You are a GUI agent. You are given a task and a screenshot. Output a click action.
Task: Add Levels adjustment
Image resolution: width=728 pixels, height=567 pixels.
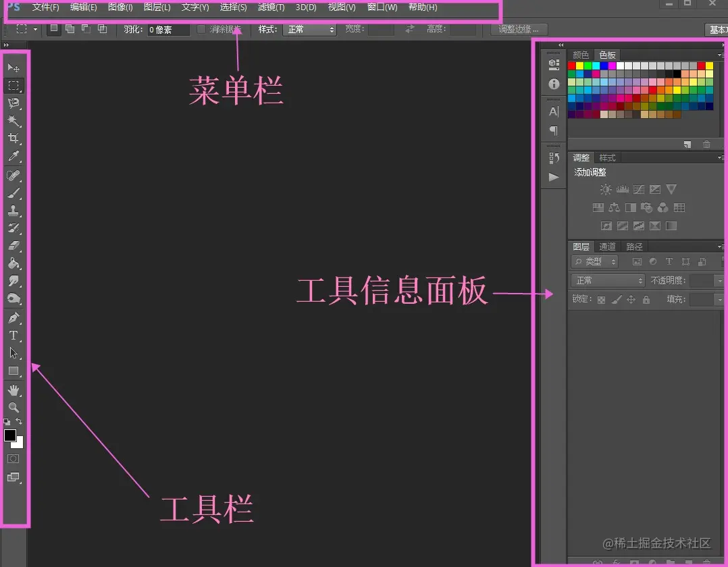[x=622, y=189]
